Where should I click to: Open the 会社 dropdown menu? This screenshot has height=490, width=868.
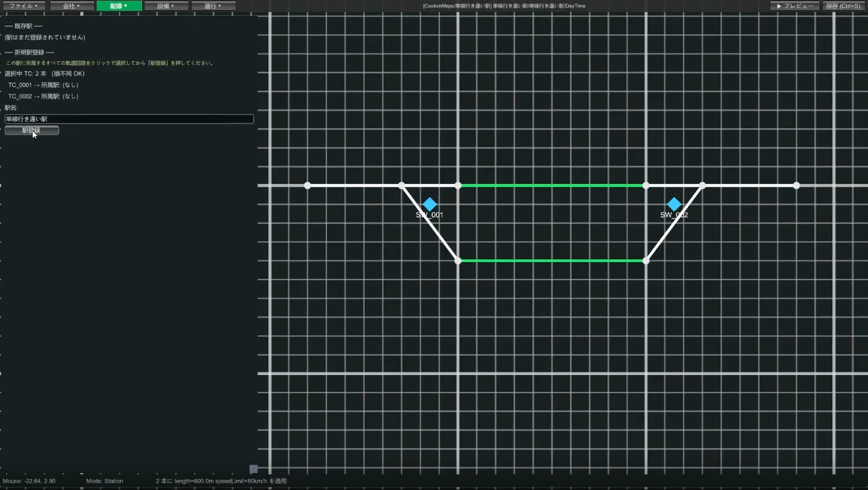71,6
